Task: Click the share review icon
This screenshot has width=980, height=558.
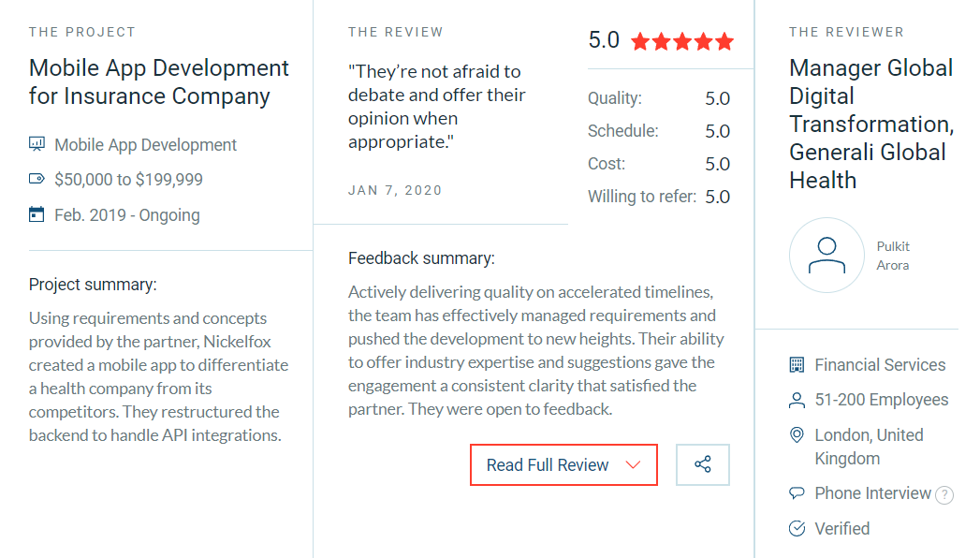Action: click(x=703, y=464)
